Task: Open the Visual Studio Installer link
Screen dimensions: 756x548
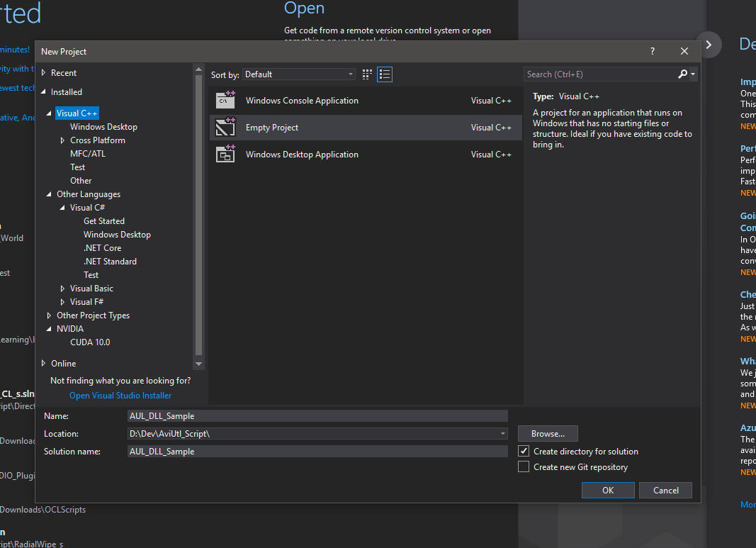Action: [x=120, y=395]
